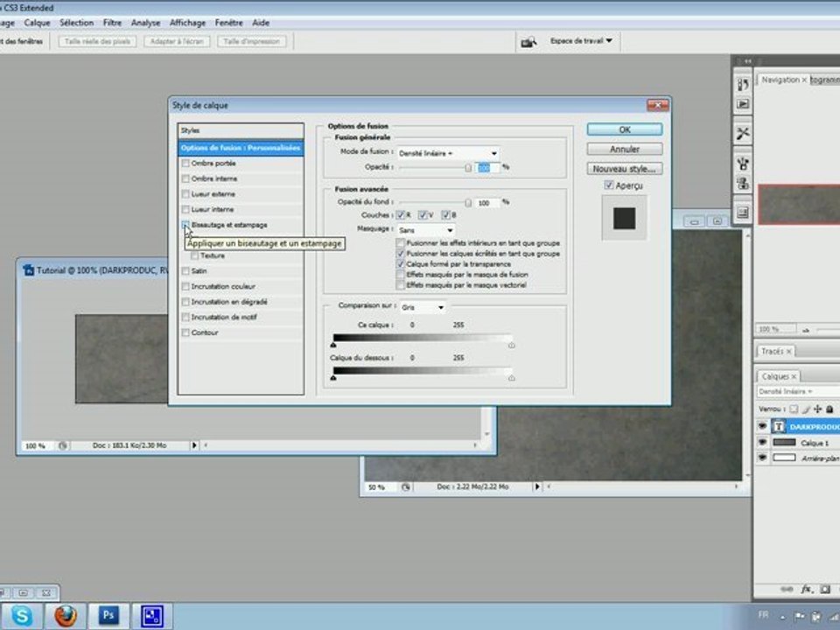Screen dimensions: 840x630
Task: Enable the Lueur interne checkbox
Action: tap(185, 209)
